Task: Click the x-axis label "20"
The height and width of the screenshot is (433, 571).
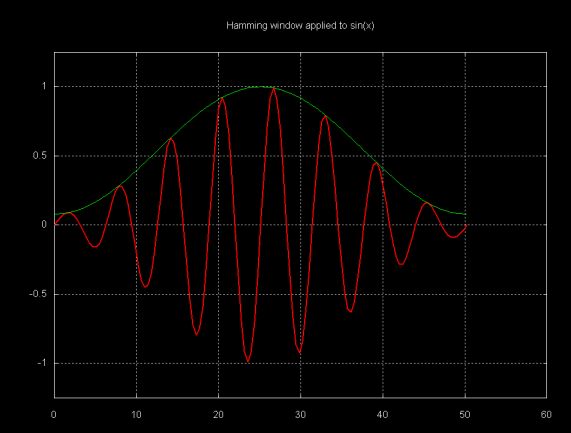Action: [218, 415]
